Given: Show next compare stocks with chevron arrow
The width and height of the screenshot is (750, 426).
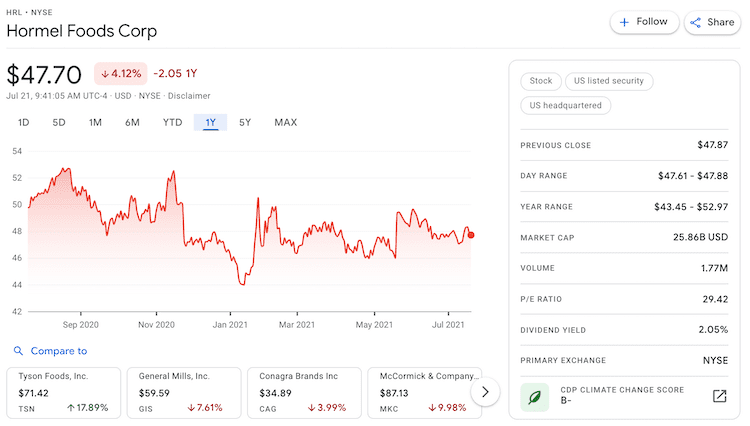Looking at the screenshot, I should pos(485,392).
